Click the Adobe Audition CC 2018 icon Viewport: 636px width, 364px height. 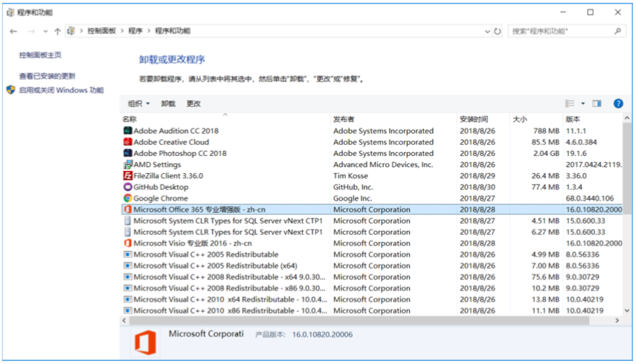click(127, 131)
